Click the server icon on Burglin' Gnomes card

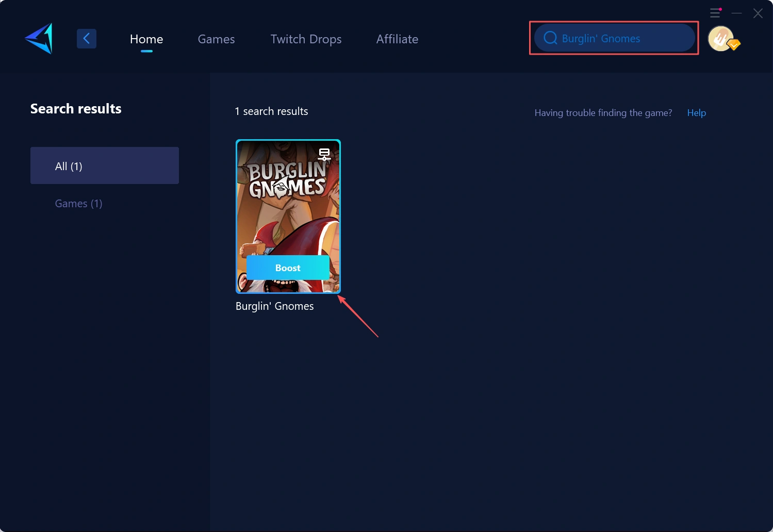point(324,154)
